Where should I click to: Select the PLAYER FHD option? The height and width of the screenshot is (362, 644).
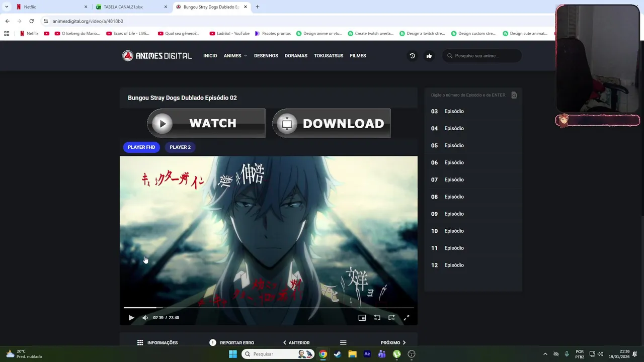[141, 147]
